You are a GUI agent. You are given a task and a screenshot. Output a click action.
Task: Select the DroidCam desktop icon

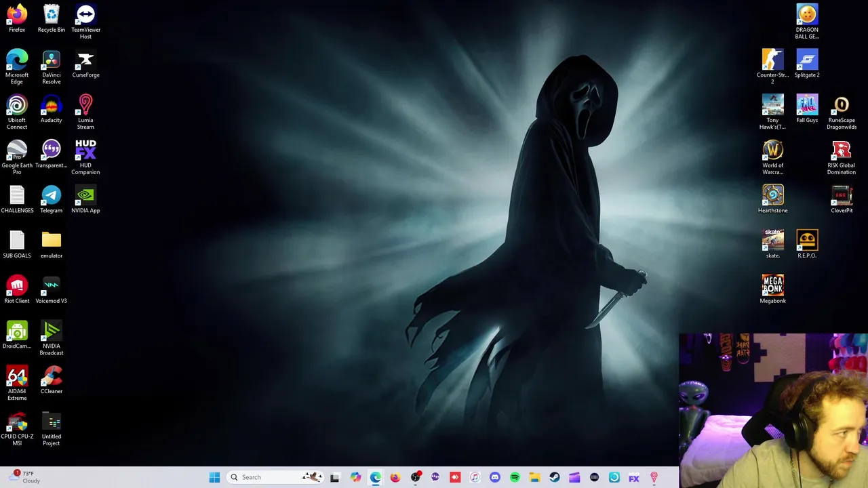click(x=17, y=335)
